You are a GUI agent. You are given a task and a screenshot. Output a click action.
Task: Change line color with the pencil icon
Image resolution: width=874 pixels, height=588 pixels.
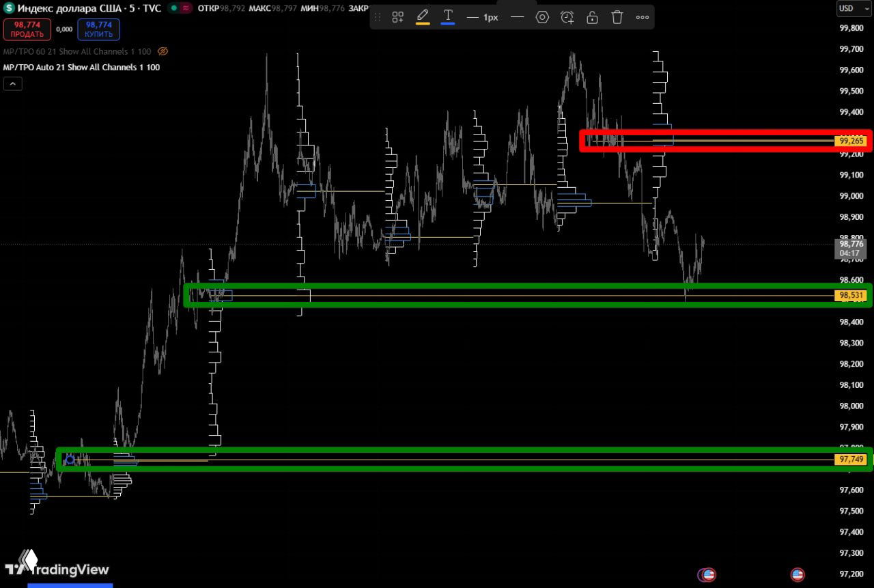(x=423, y=16)
